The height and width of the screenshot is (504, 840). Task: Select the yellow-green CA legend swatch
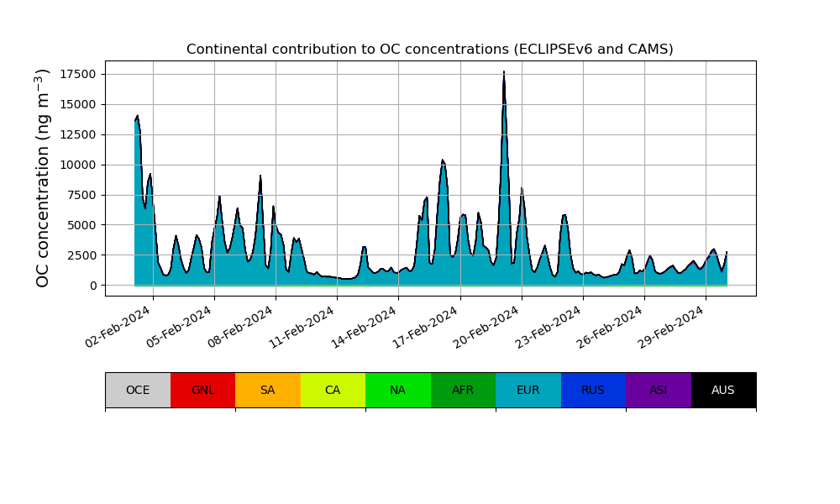(333, 390)
